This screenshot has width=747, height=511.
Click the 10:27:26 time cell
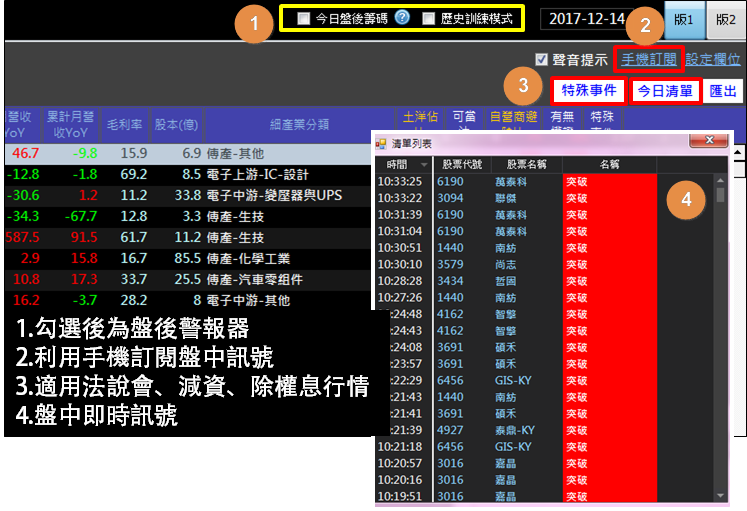coord(400,298)
